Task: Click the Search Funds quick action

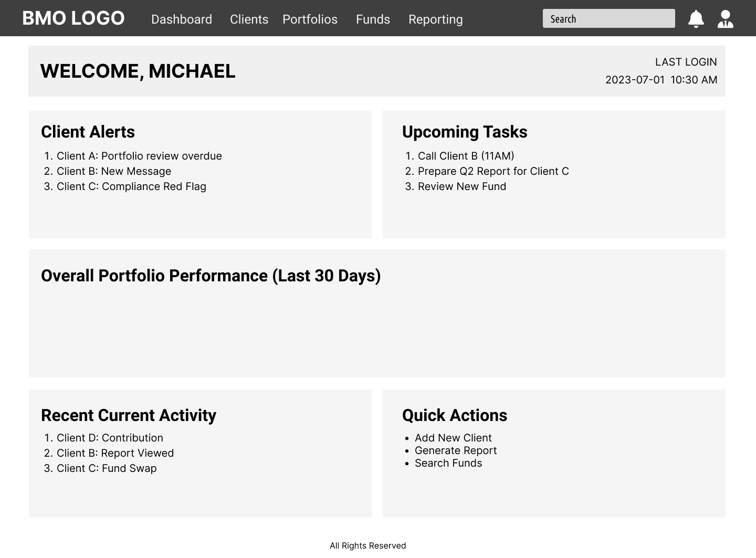Action: coord(448,463)
